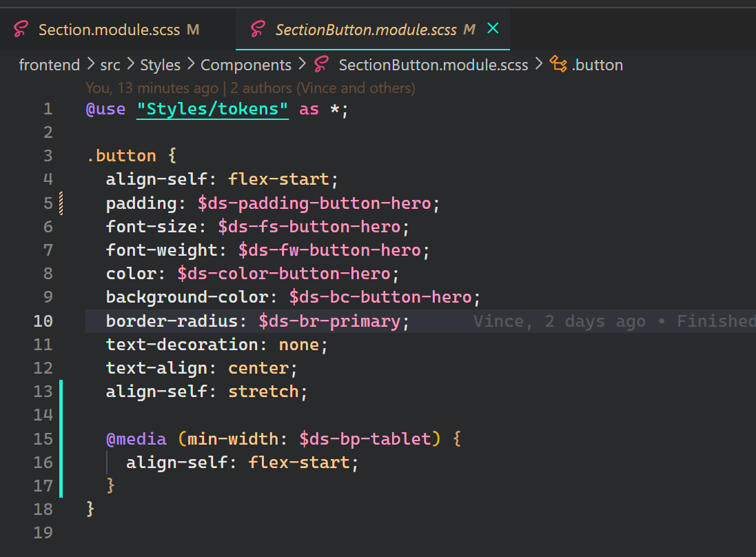Click the $ds-bc-button-hero variable
This screenshot has height=557, width=756.
[x=380, y=297]
